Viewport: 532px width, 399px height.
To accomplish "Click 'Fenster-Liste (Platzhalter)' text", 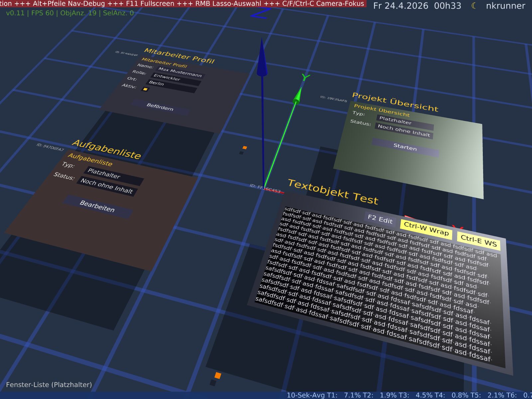I will [49, 385].
